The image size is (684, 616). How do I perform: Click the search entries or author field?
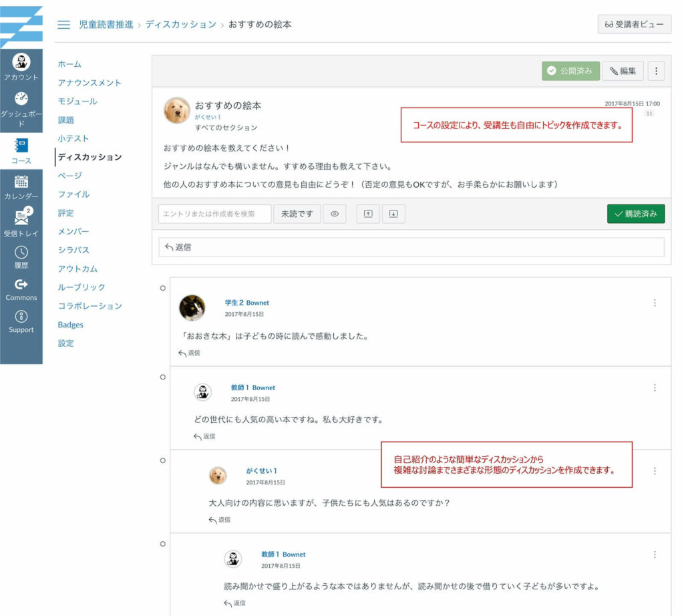click(215, 214)
